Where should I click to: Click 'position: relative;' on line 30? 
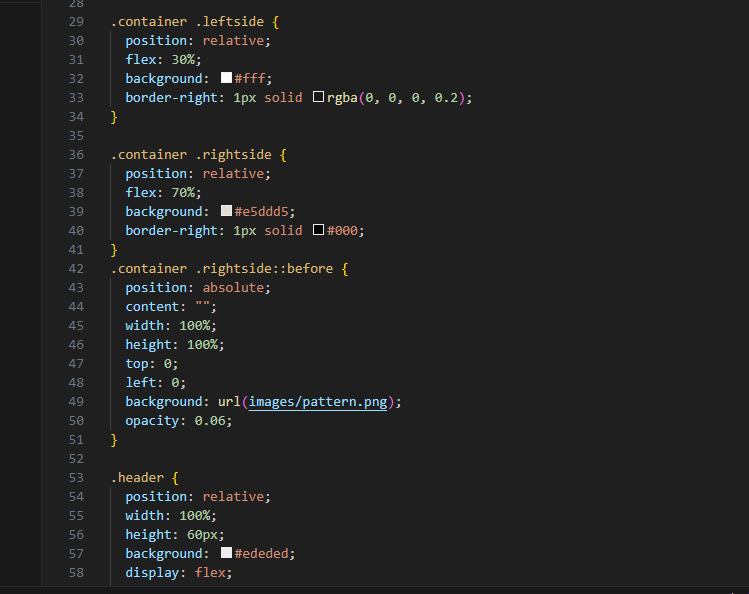tap(198, 41)
